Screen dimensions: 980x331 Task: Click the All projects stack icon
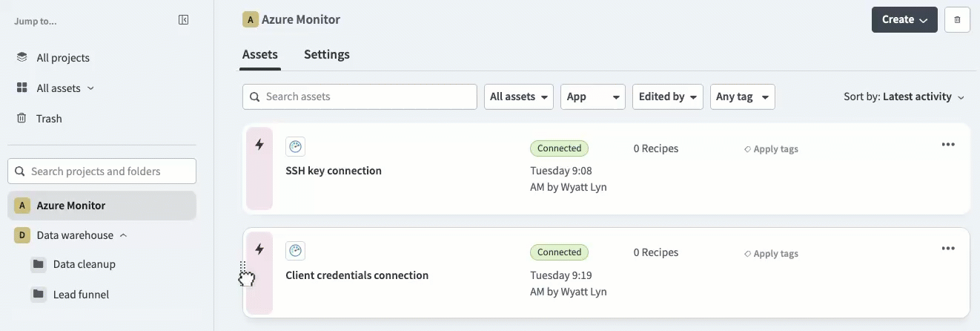22,57
